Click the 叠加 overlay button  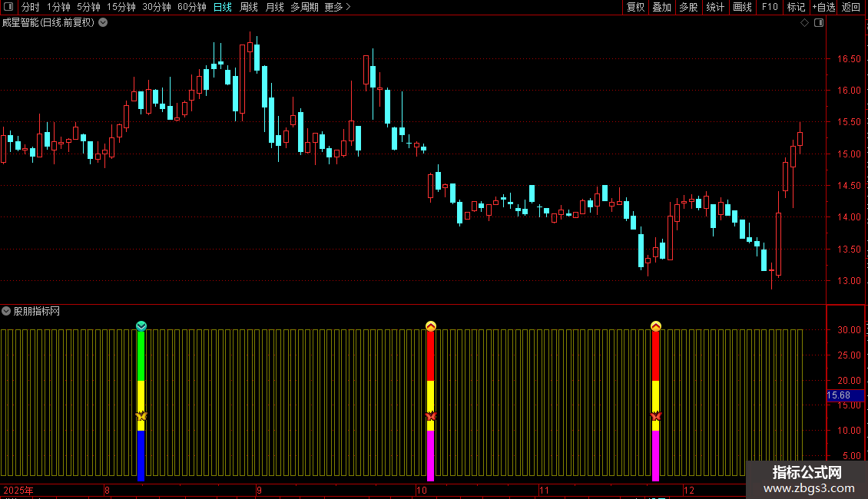pyautogui.click(x=661, y=7)
